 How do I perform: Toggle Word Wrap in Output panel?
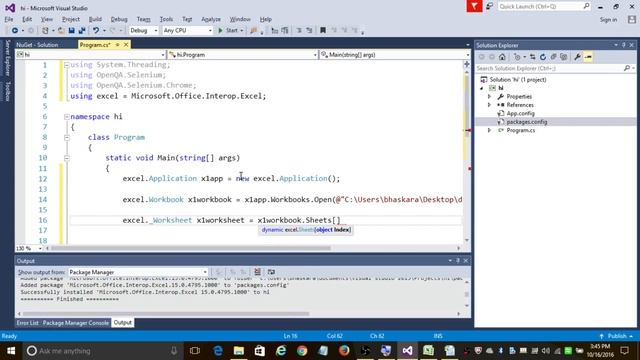[271, 272]
